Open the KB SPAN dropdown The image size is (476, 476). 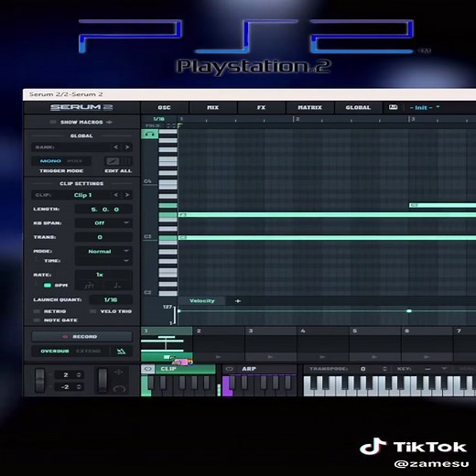click(x=103, y=223)
